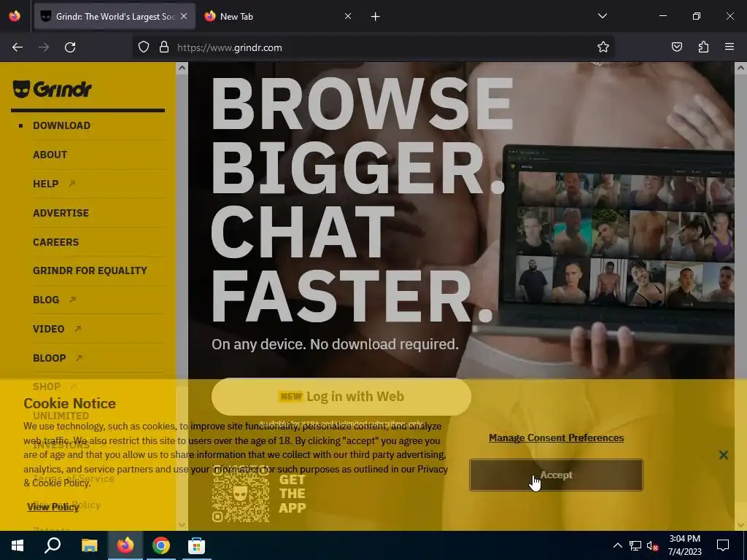Close the New Tab tab
This screenshot has height=560, width=747.
click(348, 16)
